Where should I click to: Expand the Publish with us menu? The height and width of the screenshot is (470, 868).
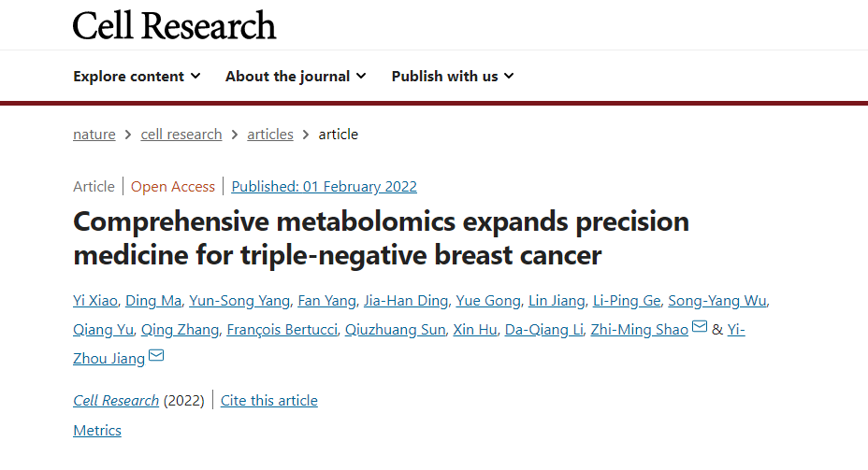click(453, 77)
